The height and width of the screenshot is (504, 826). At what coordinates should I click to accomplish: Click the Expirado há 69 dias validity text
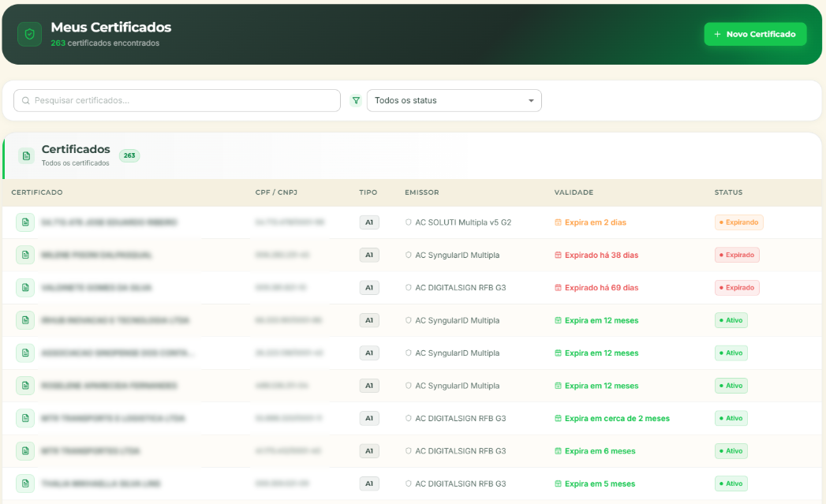point(602,288)
